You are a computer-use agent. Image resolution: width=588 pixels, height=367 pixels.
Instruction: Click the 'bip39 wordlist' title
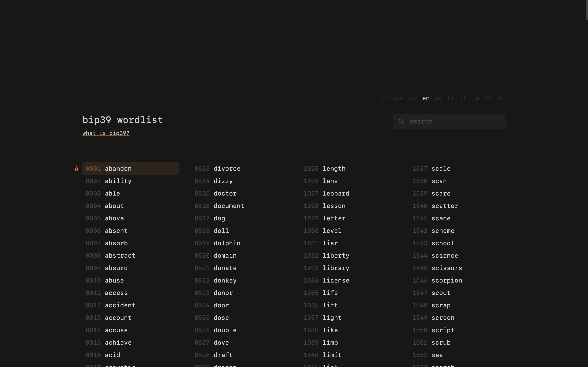(x=122, y=120)
